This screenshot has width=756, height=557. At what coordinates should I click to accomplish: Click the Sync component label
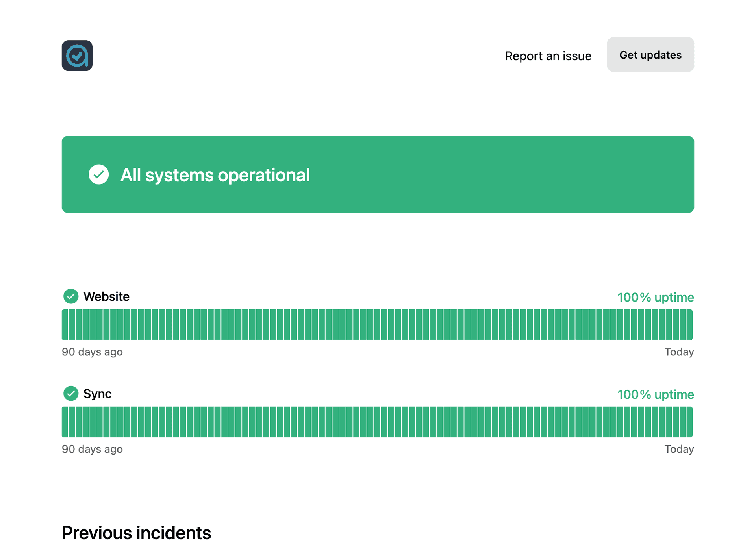(x=98, y=394)
